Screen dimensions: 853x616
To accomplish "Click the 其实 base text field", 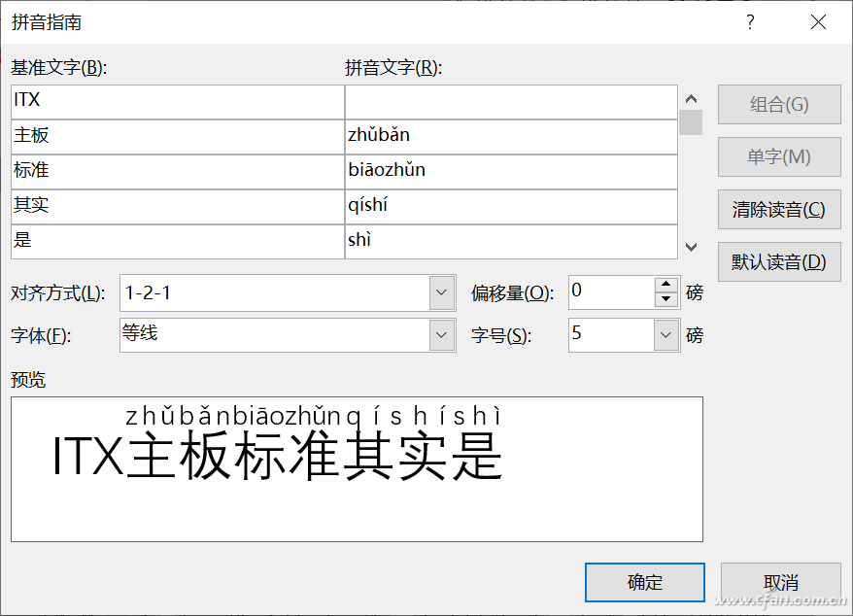I will [x=178, y=207].
